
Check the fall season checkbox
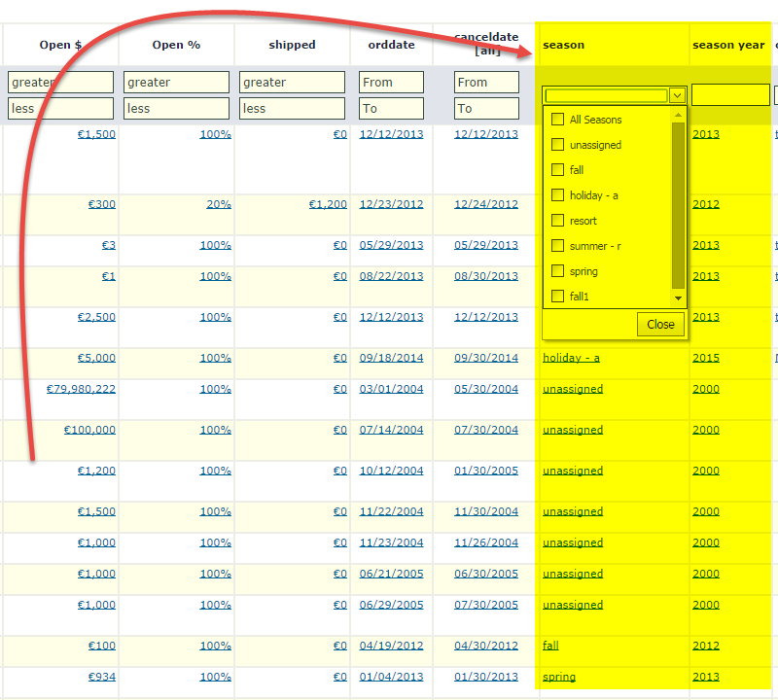pos(557,170)
